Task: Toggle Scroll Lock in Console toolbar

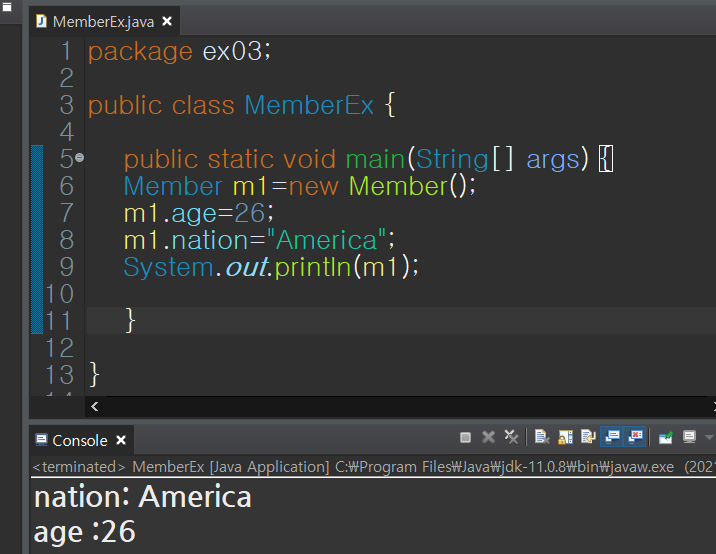Action: pos(565,437)
